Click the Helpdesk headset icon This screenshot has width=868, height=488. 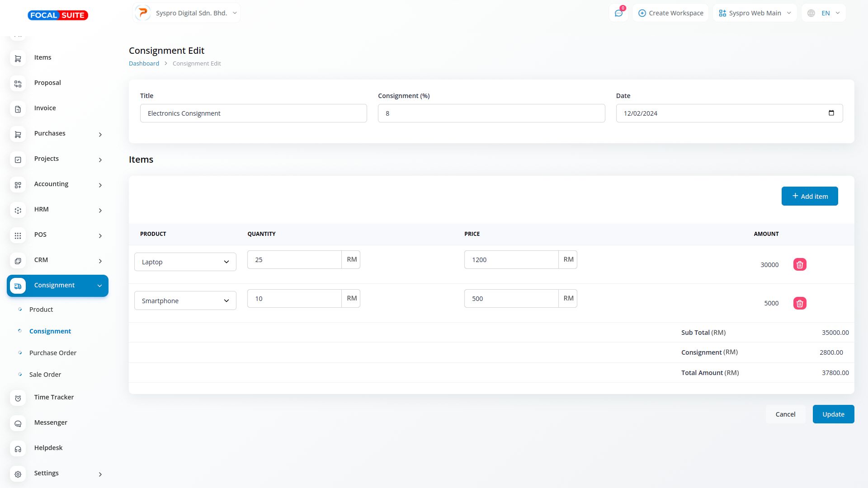pyautogui.click(x=18, y=449)
